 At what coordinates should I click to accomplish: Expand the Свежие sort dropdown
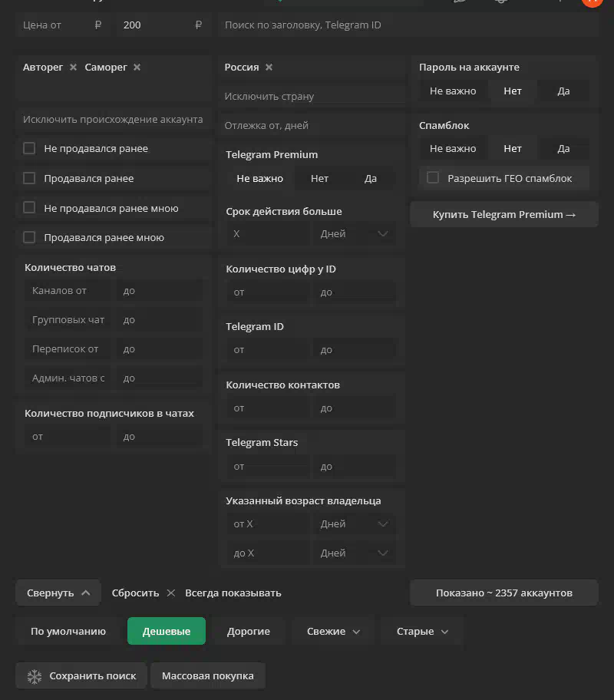(x=333, y=631)
